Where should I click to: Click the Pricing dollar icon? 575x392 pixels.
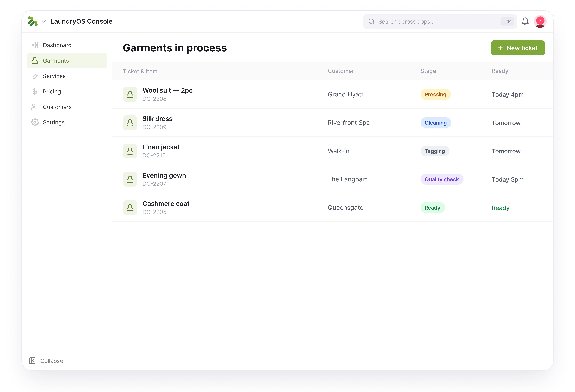click(x=35, y=91)
